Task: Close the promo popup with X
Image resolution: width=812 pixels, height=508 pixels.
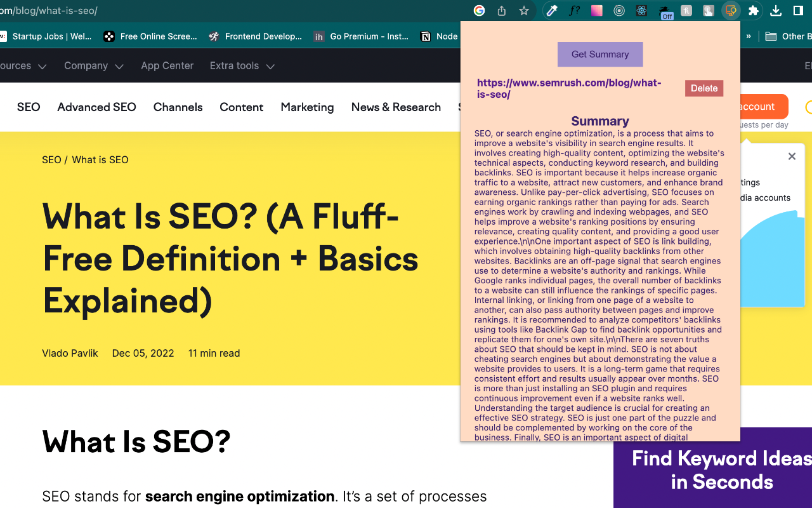Action: [792, 156]
